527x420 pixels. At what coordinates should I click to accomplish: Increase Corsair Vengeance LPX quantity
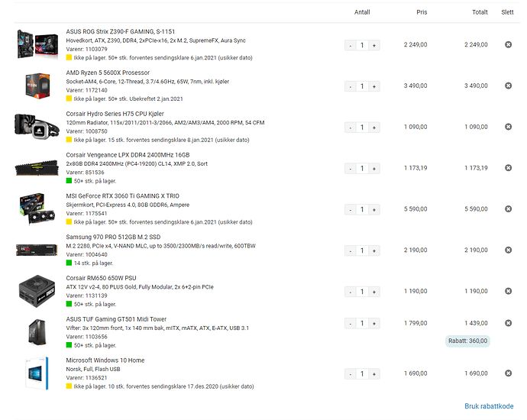(374, 168)
